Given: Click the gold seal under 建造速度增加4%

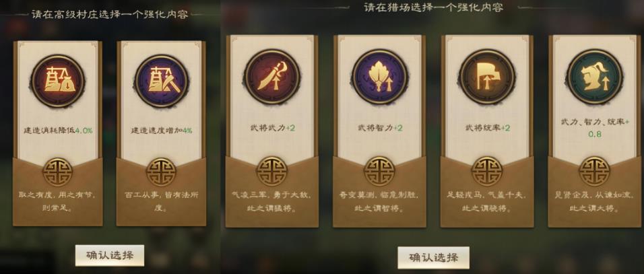Looking at the screenshot, I should 161,172.
